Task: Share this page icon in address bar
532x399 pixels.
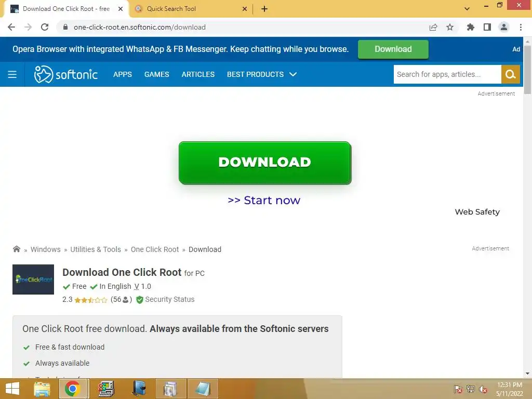Action: [x=433, y=27]
